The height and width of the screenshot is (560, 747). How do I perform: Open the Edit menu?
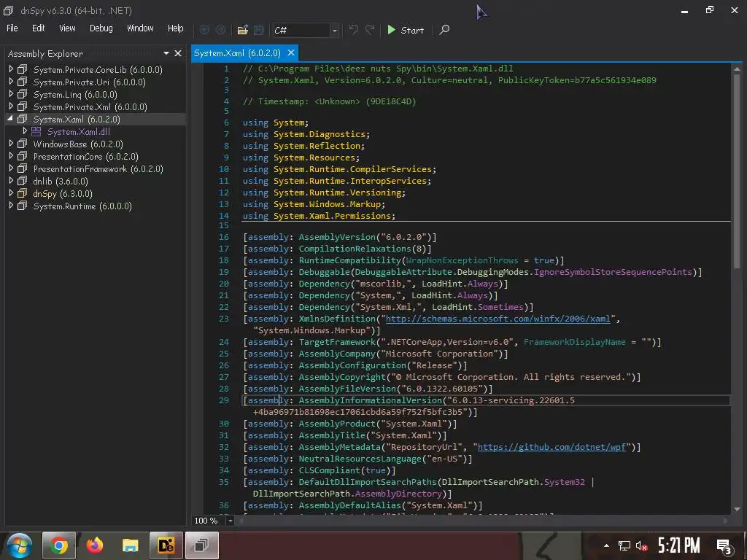[38, 28]
